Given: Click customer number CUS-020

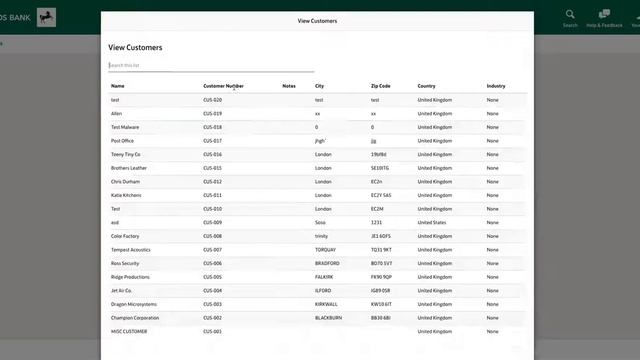Looking at the screenshot, I should tap(213, 100).
